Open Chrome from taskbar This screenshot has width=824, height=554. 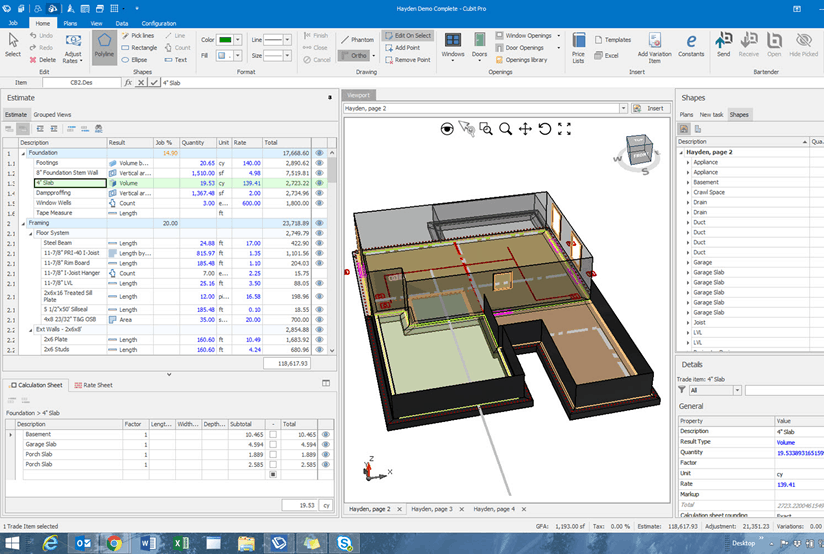[x=114, y=543]
